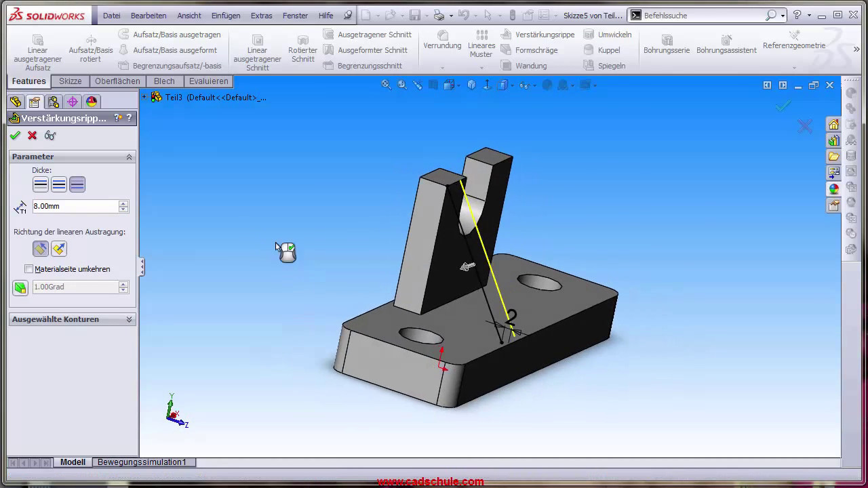This screenshot has width=868, height=488.
Task: Click the Bohrungsserie button
Action: tap(667, 45)
